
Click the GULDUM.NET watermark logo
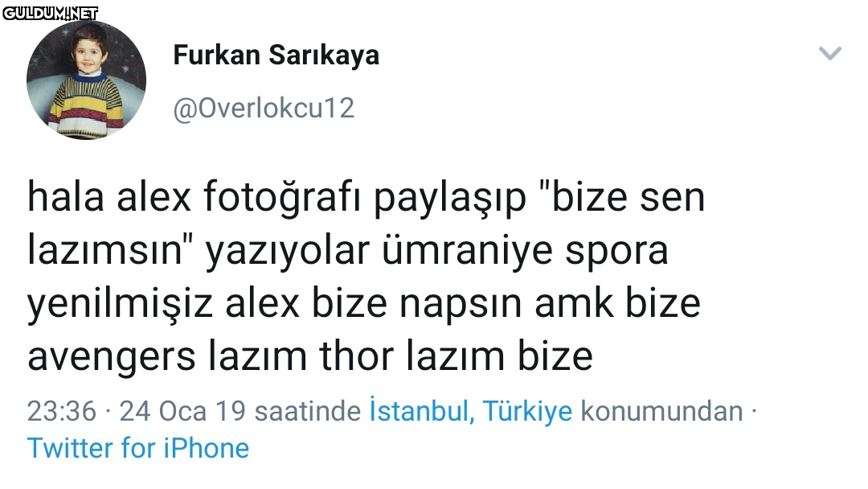click(50, 13)
